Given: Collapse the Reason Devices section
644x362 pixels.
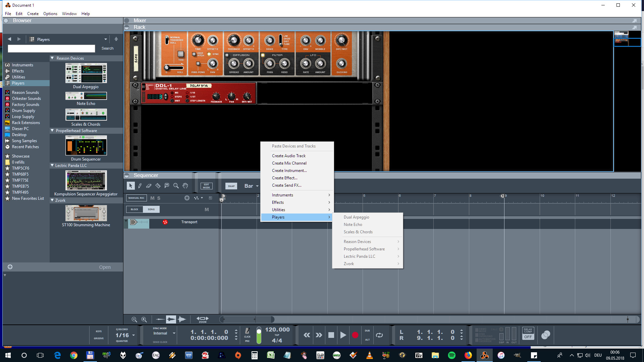Looking at the screenshot, I should coord(52,58).
